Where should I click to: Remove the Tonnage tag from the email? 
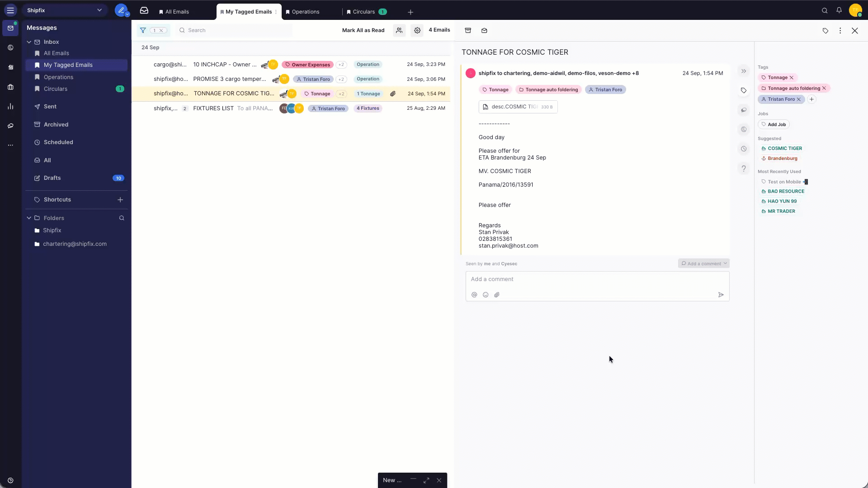[x=792, y=77]
